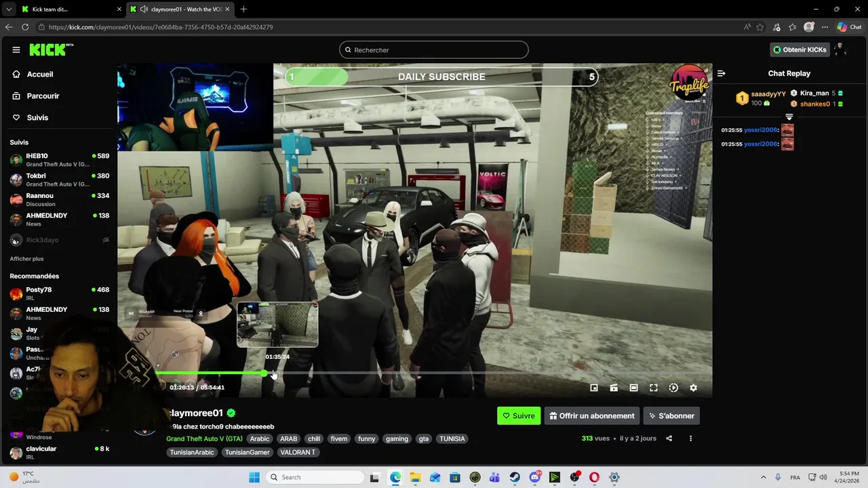
Task: Open the browser tab list dropdown
Action: pyautogui.click(x=8, y=9)
